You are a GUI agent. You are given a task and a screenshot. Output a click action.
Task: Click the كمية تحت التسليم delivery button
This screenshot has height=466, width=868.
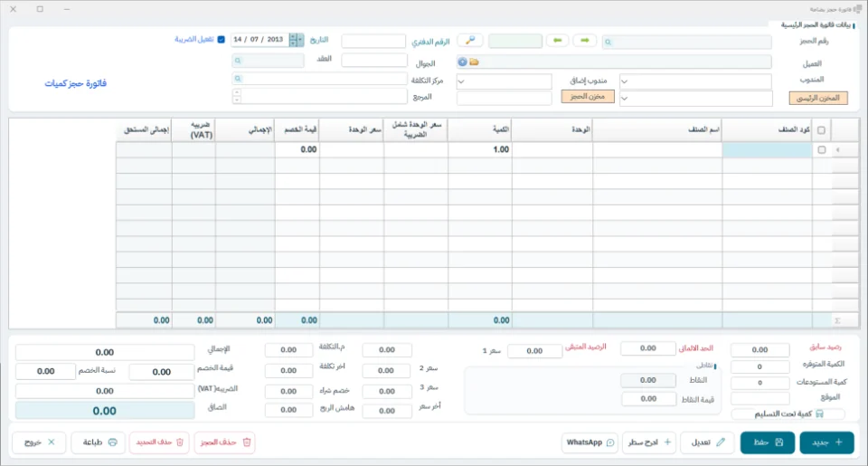pyautogui.click(x=788, y=414)
